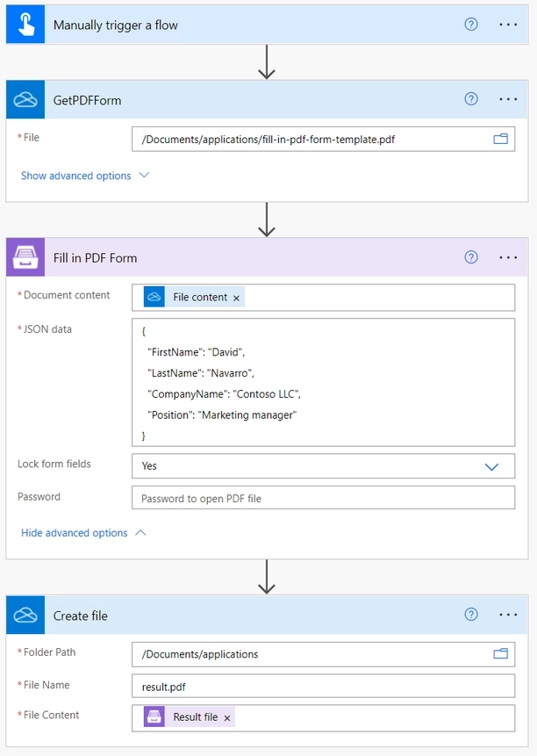537x756 pixels.
Task: Open help for the Fill in PDF Form step
Action: click(471, 257)
